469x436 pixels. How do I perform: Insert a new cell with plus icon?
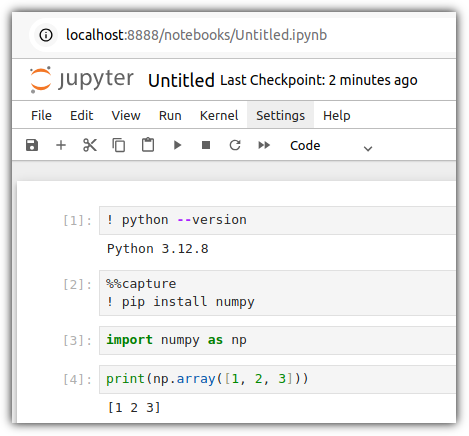tap(61, 145)
